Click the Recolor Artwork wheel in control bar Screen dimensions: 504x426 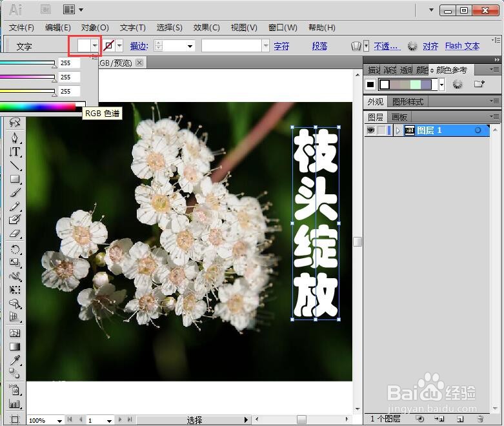412,46
